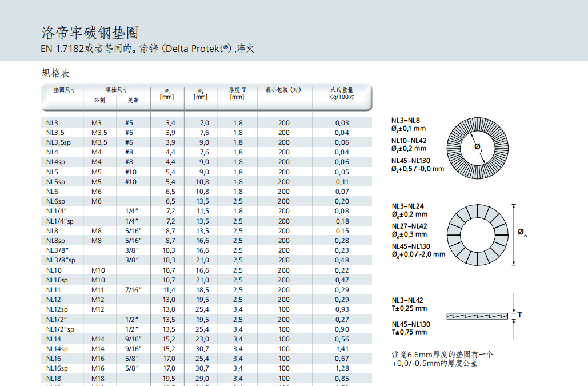The width and height of the screenshot is (588, 386).
Task: Click the M8 cell in the NL8 row
Action: pyautogui.click(x=97, y=231)
